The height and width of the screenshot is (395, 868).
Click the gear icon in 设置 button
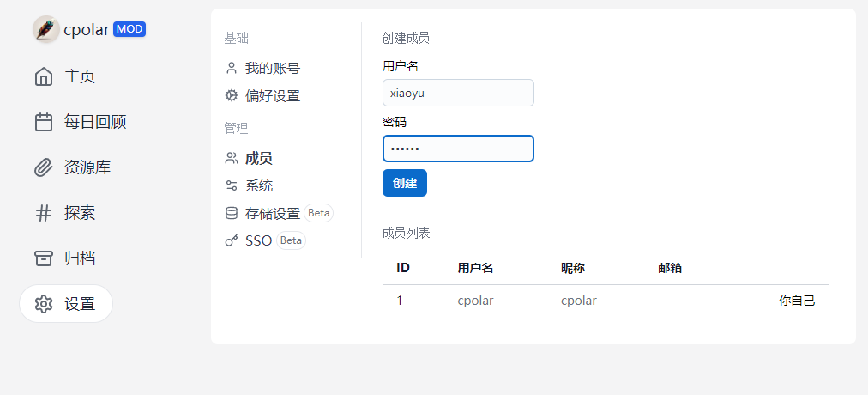44,304
